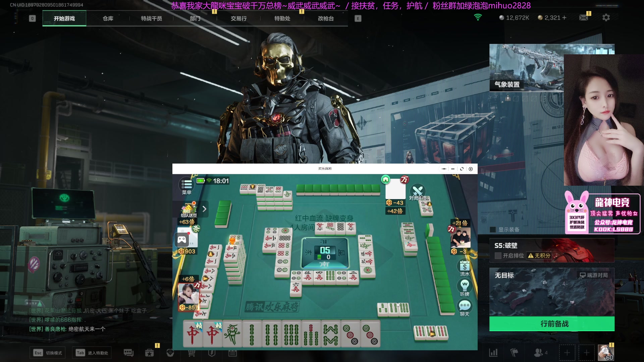The image size is (644, 362).
Task: Click the Esc 切换模式 button
Action: click(48, 353)
